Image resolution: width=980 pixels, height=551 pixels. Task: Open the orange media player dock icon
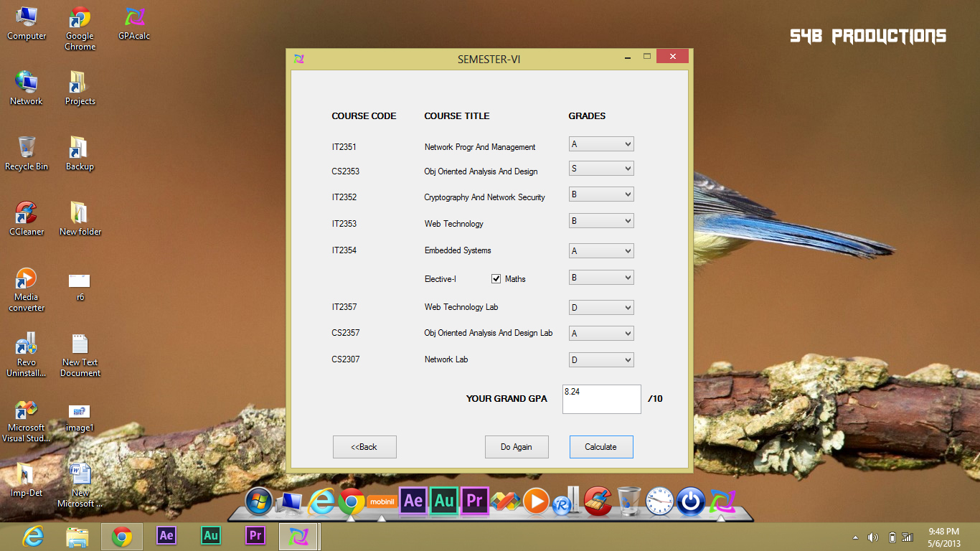pyautogui.click(x=536, y=501)
